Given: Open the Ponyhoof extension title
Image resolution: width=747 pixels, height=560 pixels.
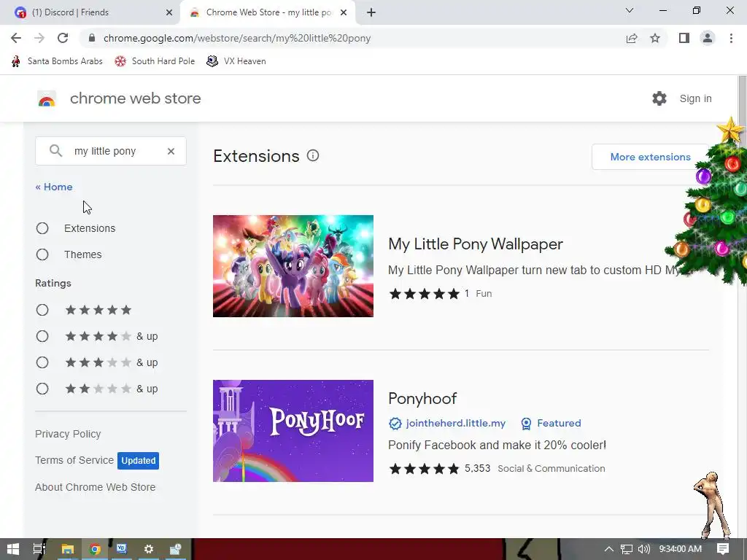Looking at the screenshot, I should point(422,399).
